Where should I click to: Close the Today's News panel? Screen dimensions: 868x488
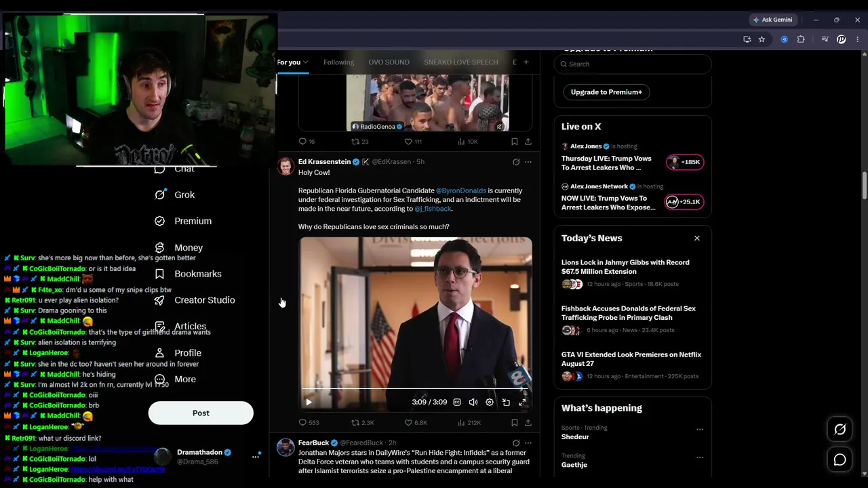[x=696, y=239]
